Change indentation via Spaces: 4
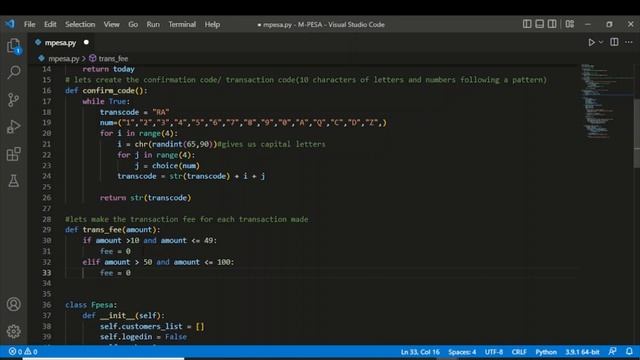Image resolution: width=640 pixels, height=360 pixels. point(462,351)
